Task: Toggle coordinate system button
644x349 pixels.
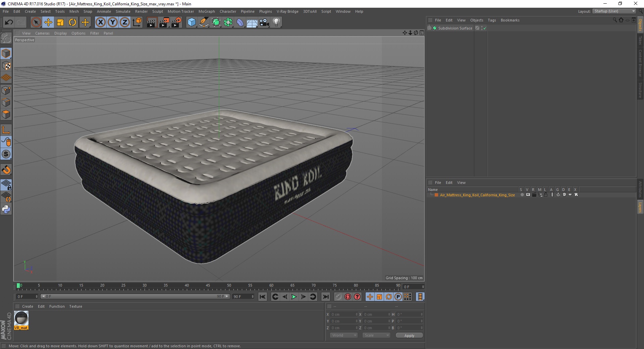Action: pyautogui.click(x=137, y=22)
